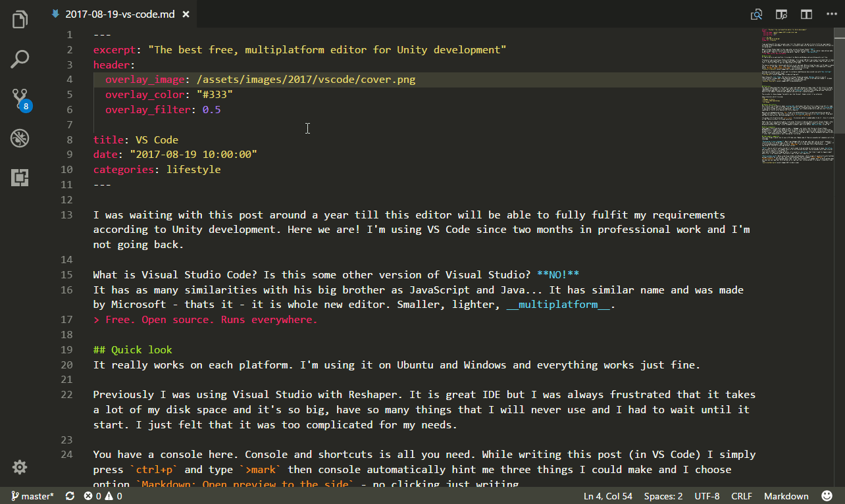The image size is (845, 504).
Task: Change indentation via Spaces: 2
Action: [663, 496]
